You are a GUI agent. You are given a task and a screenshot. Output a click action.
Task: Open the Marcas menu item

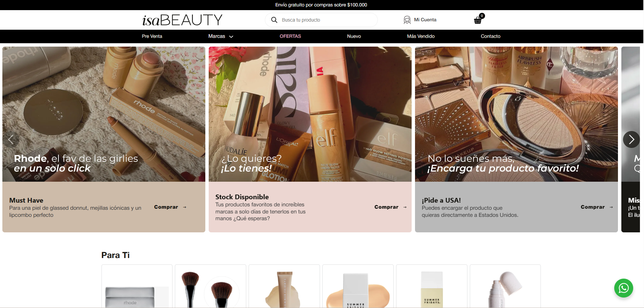point(216,36)
